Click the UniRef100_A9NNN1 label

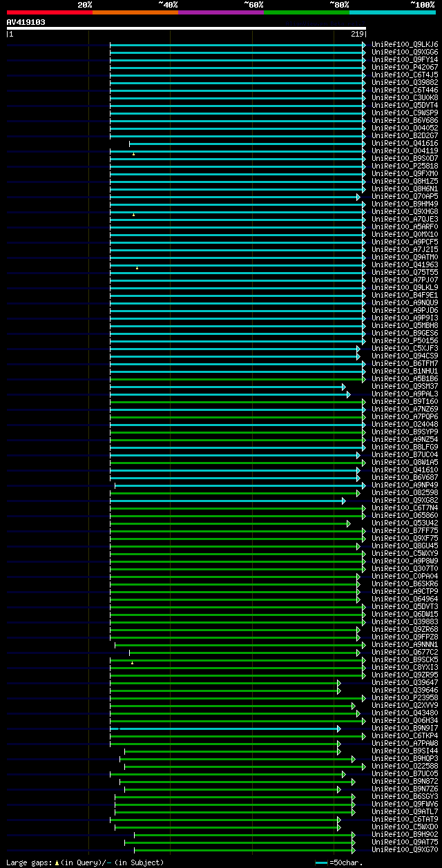405,644
